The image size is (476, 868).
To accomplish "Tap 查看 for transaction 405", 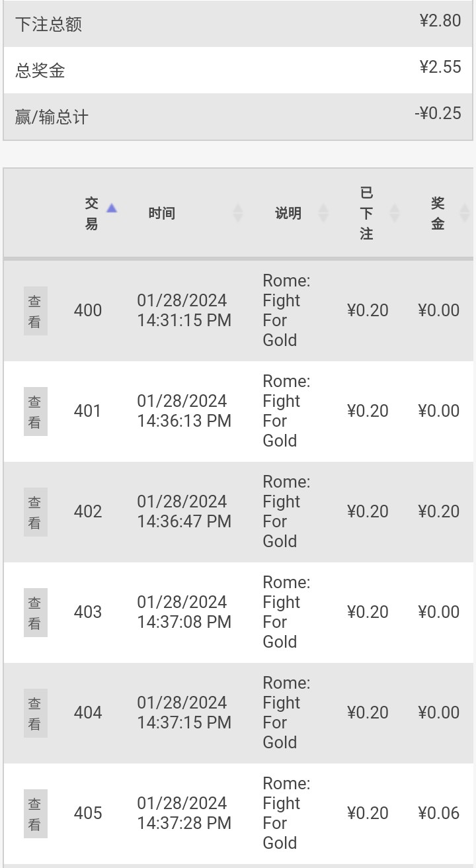I will click(35, 814).
